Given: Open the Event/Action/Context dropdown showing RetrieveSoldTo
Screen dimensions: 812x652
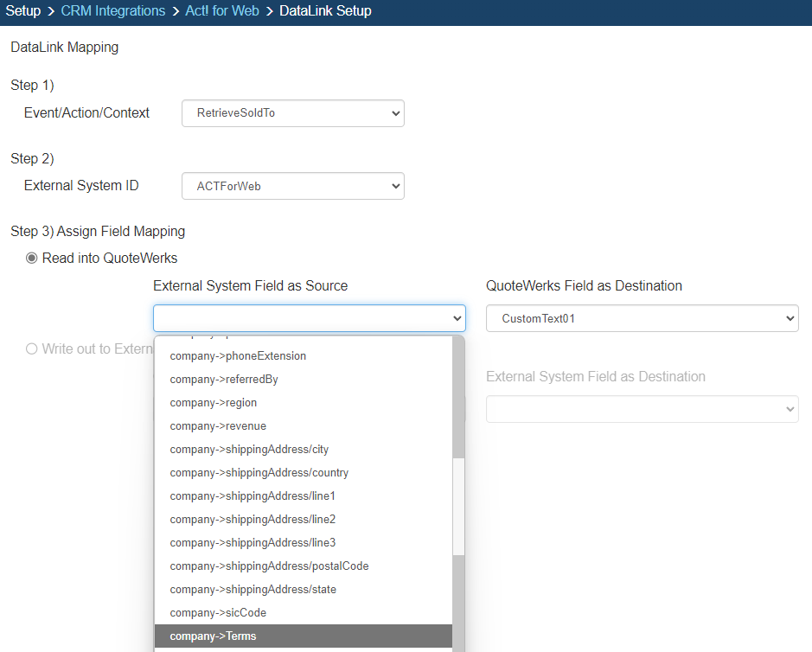Looking at the screenshot, I should click(x=292, y=113).
